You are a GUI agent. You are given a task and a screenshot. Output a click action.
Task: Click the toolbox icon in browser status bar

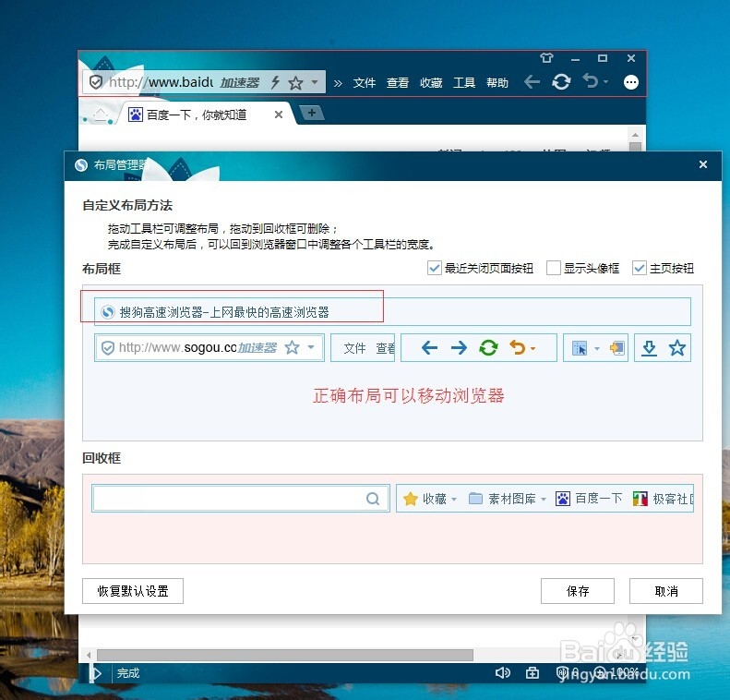(x=533, y=673)
